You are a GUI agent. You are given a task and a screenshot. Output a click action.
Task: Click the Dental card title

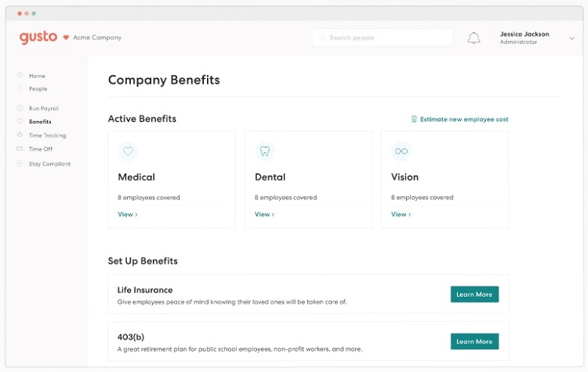270,177
